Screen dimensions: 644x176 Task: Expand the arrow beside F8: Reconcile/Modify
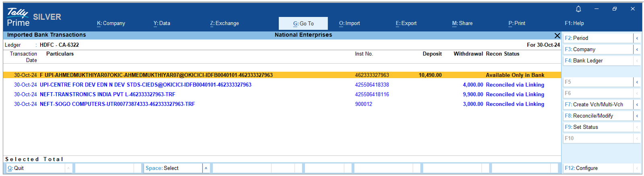pyautogui.click(x=637, y=116)
